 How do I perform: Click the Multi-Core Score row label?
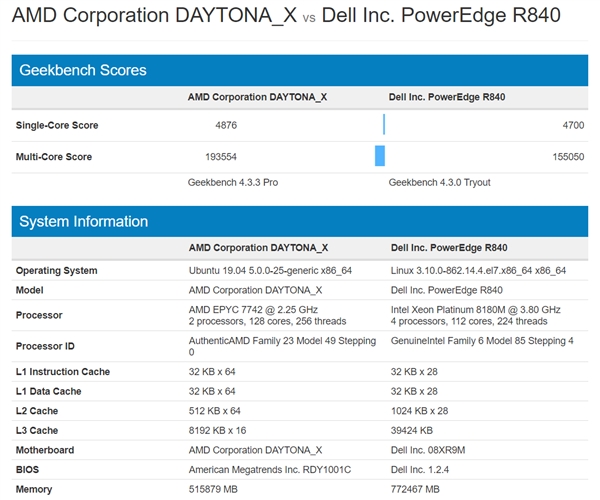tap(54, 157)
